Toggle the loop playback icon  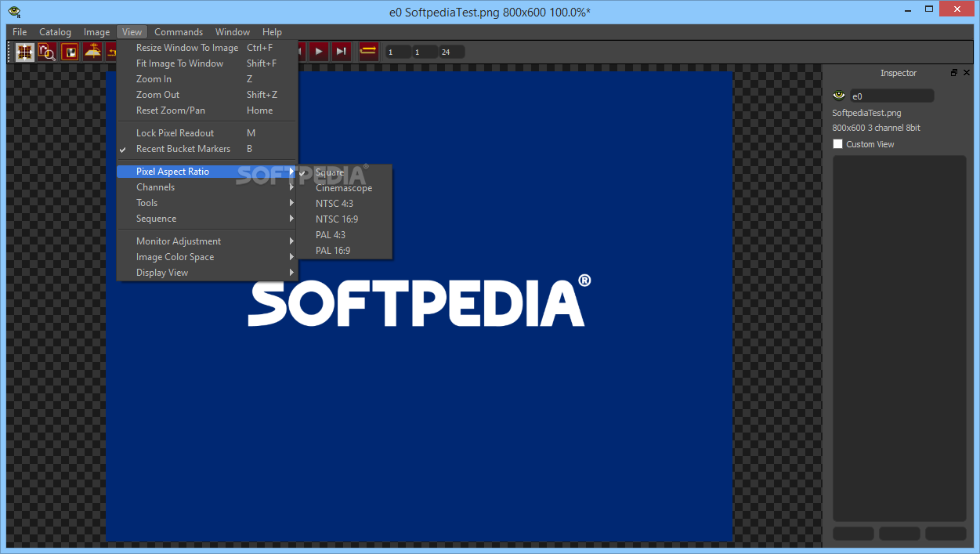369,52
